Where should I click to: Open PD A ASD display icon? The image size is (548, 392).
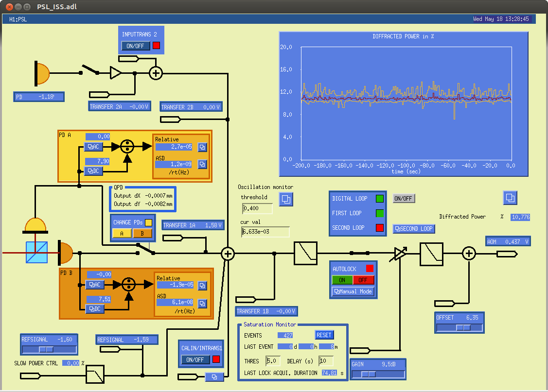(x=202, y=164)
